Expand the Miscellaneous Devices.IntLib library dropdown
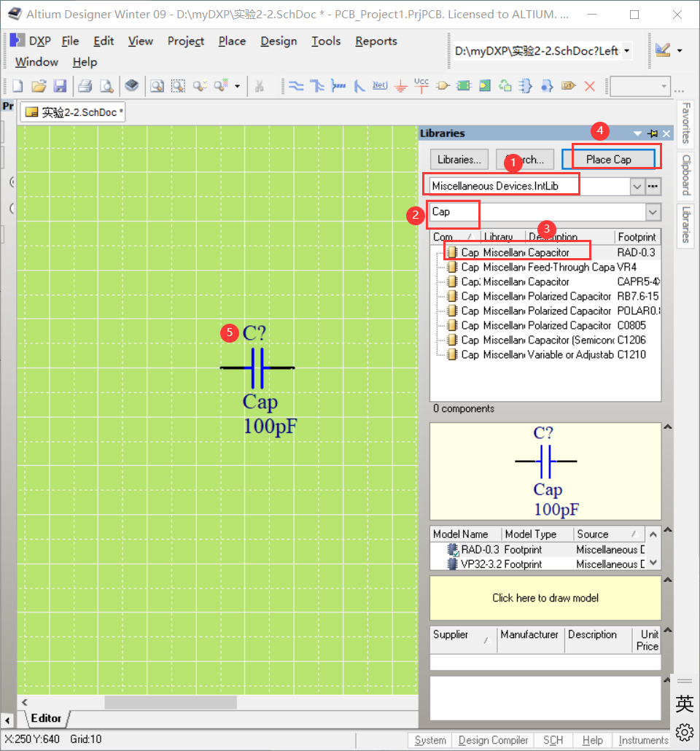This screenshot has width=700, height=751. (x=637, y=187)
